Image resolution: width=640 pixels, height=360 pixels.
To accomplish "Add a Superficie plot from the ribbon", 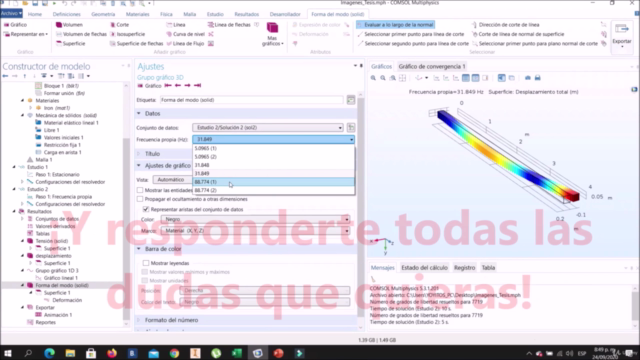I will pyautogui.click(x=70, y=44).
